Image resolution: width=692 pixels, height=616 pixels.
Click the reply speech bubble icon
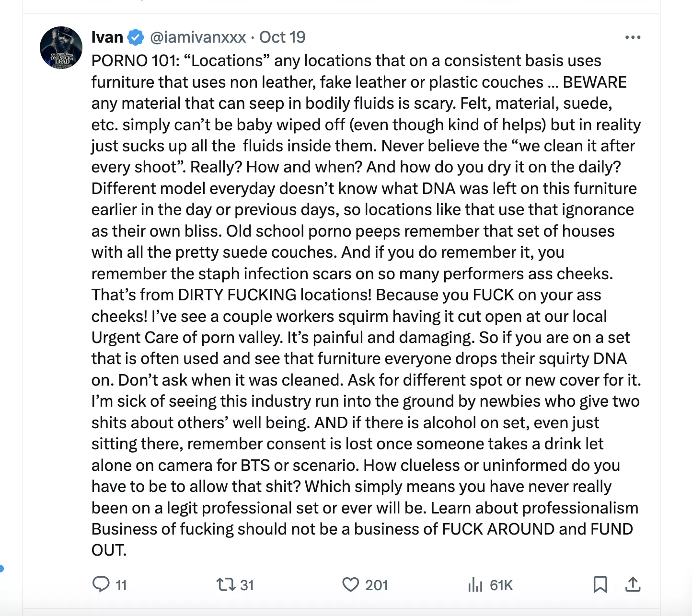pos(101,584)
